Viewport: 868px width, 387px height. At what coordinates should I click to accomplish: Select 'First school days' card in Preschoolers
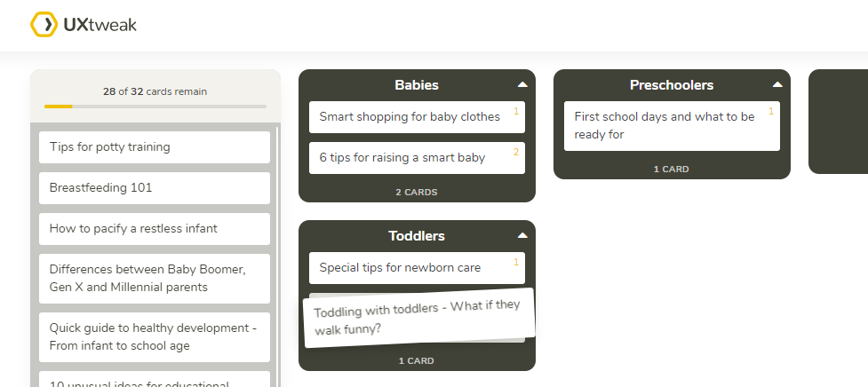coord(672,126)
